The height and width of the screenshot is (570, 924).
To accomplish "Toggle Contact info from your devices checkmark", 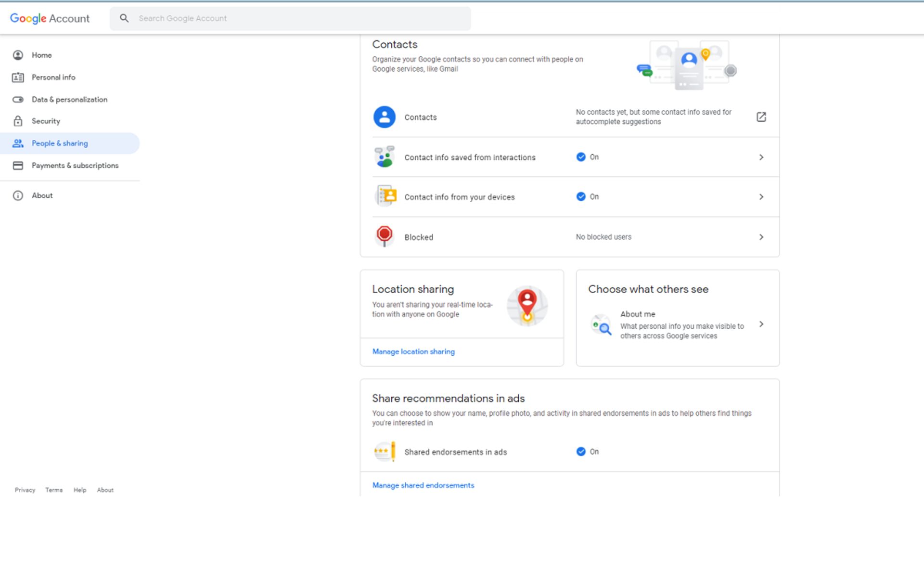I will coord(581,196).
